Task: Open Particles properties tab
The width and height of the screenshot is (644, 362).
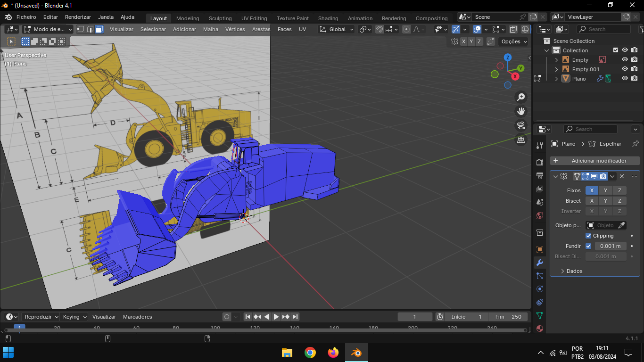Action: point(540,276)
